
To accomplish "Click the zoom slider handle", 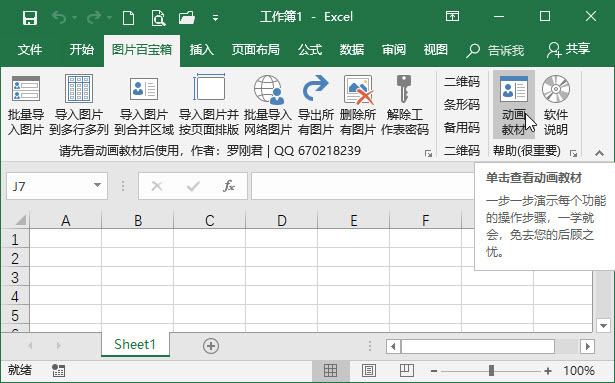I will [491, 370].
